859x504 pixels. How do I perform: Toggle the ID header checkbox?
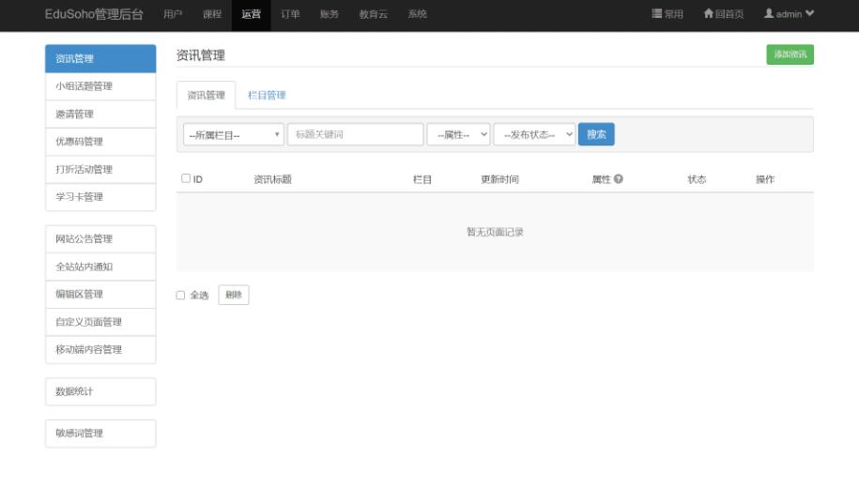coord(186,178)
